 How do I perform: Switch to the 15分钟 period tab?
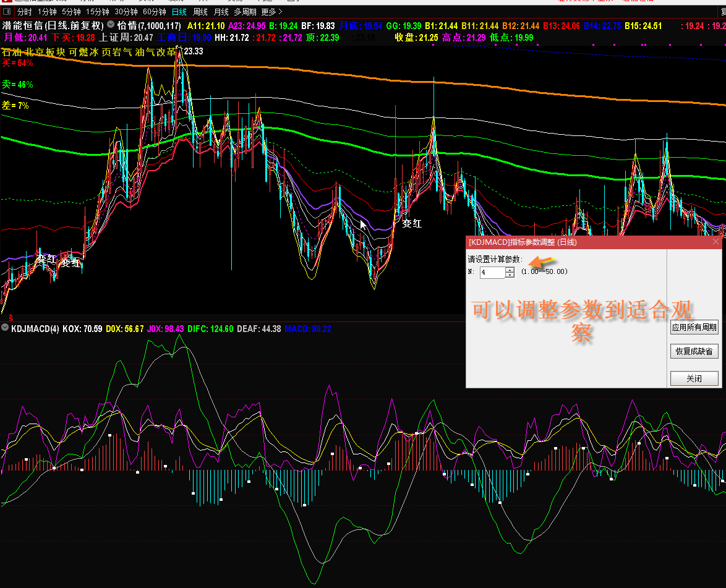(97, 12)
